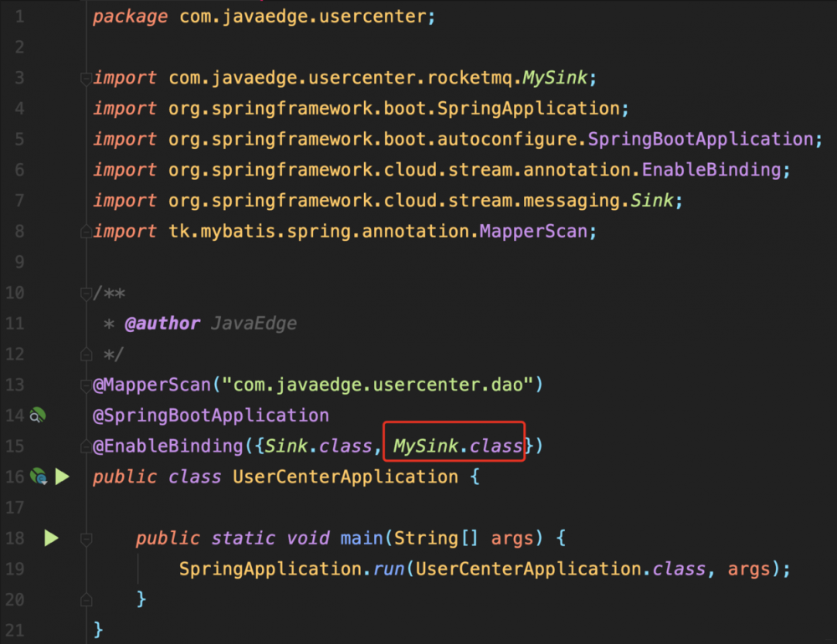Collapse the import block fold marker at line 3
837x644 pixels.
(x=85, y=79)
